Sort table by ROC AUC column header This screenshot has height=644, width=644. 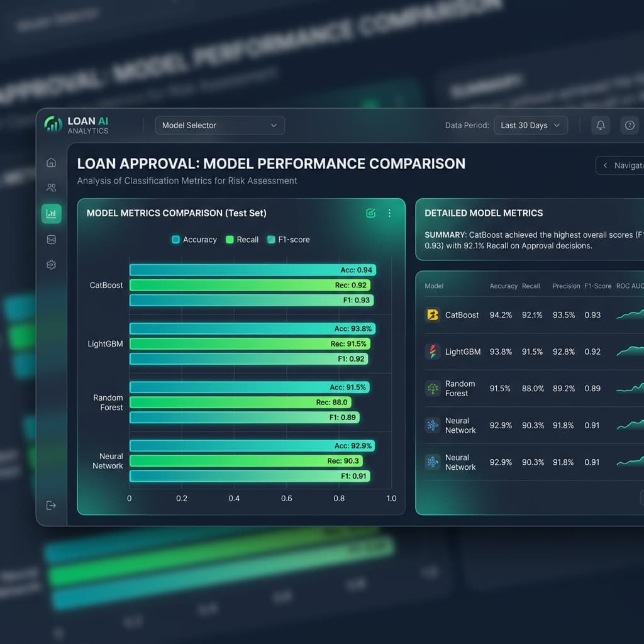tap(630, 286)
